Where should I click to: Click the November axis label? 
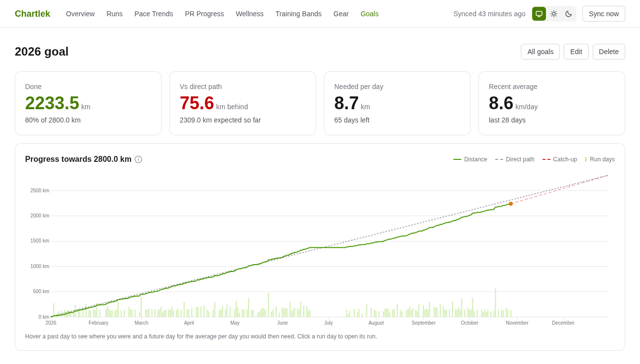pos(517,323)
